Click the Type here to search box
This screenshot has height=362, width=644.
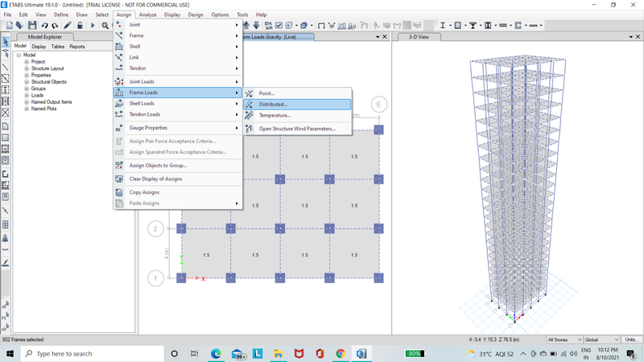(x=93, y=353)
